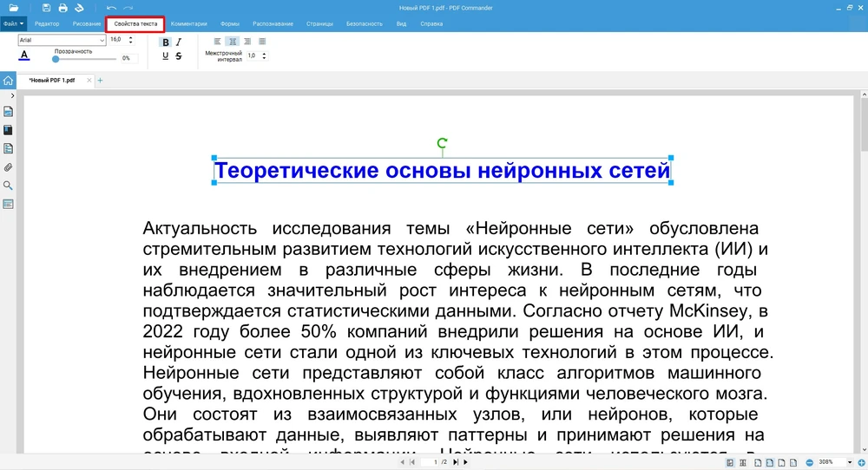Open the 308% zoom level dropdown
The height and width of the screenshot is (470, 868).
(x=849, y=462)
